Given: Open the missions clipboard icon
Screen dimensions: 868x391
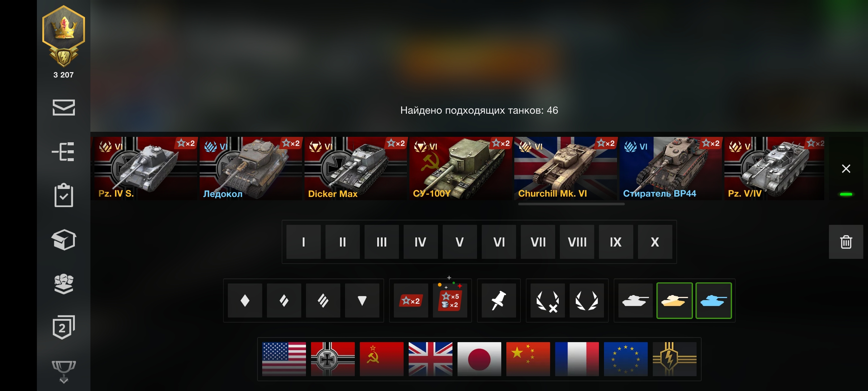Looking at the screenshot, I should point(64,195).
